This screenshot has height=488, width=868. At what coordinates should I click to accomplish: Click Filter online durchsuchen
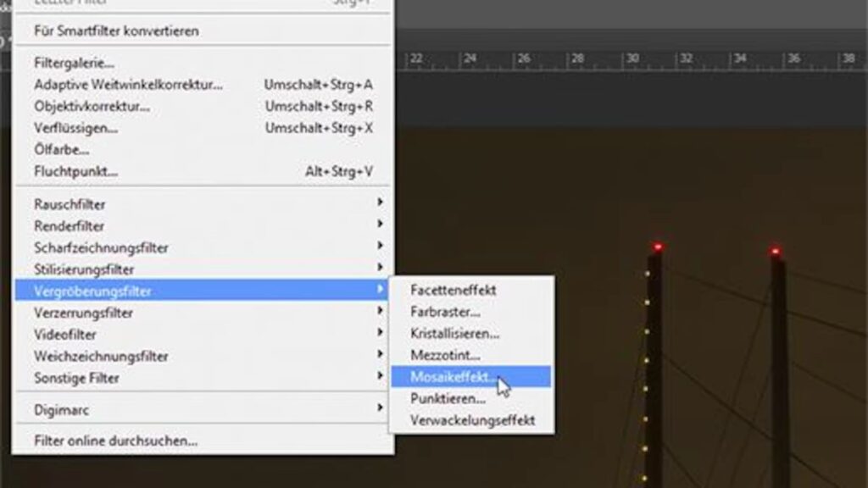point(116,441)
